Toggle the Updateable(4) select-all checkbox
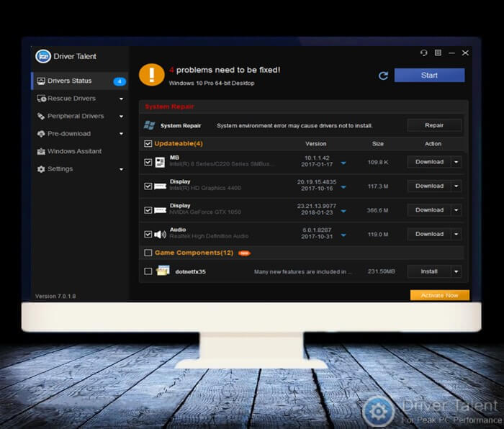The image size is (504, 429). [148, 144]
